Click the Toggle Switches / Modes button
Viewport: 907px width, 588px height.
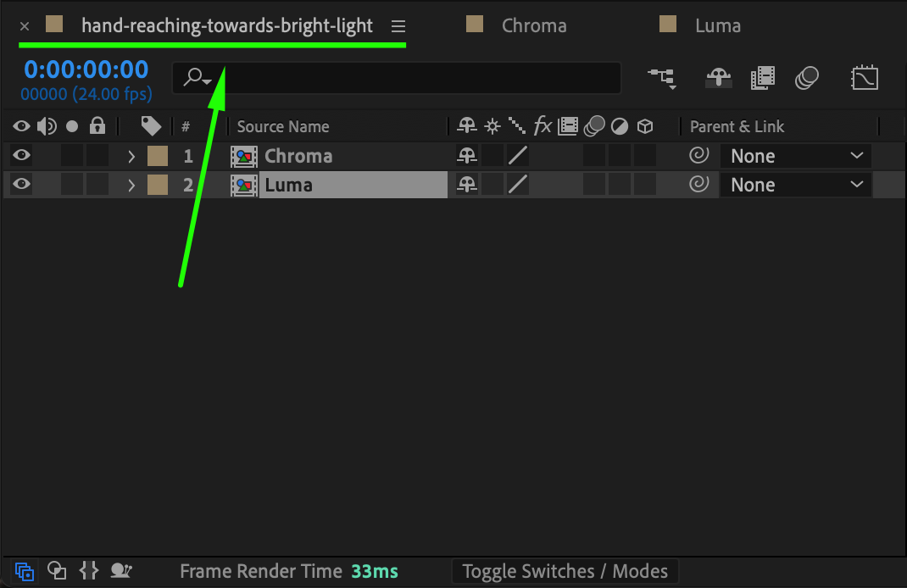click(x=565, y=571)
